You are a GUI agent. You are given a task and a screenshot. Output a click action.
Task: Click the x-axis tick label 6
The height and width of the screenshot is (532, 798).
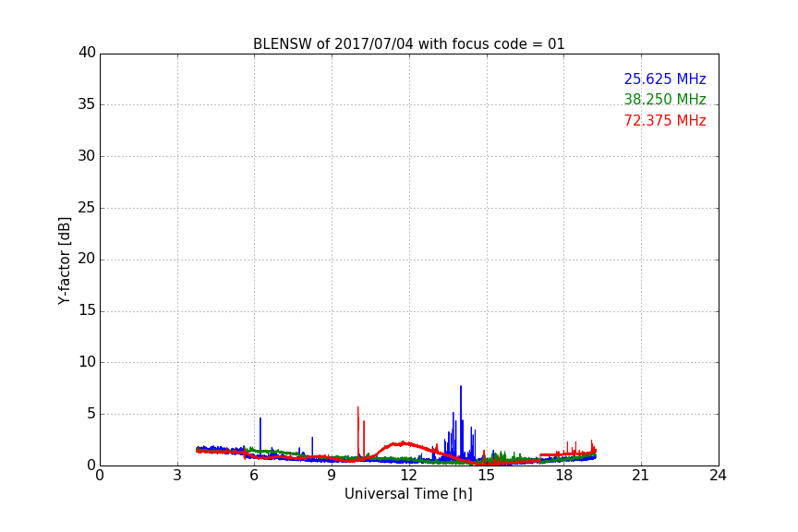coord(254,476)
